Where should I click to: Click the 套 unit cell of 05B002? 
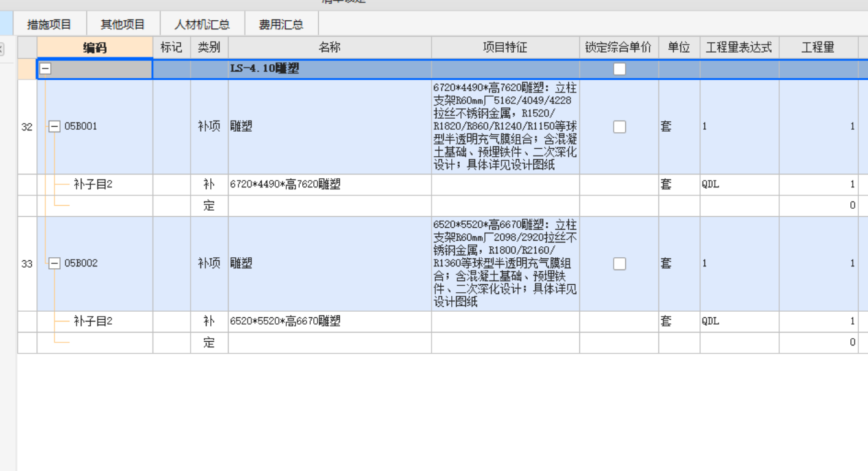[679, 263]
